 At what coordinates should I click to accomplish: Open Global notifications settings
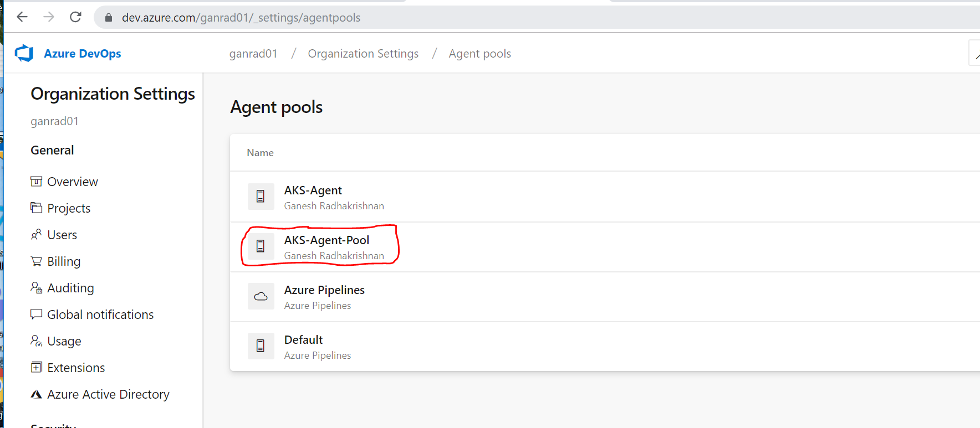click(100, 314)
